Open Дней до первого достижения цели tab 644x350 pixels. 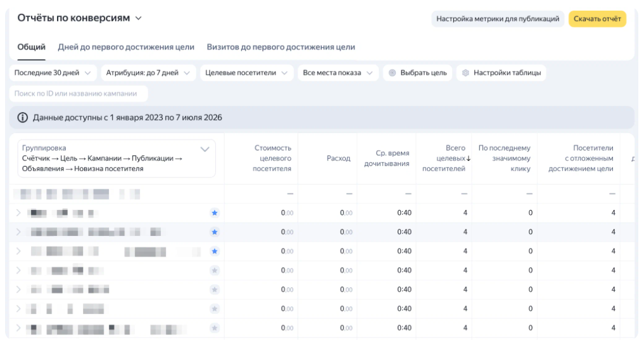coord(126,47)
